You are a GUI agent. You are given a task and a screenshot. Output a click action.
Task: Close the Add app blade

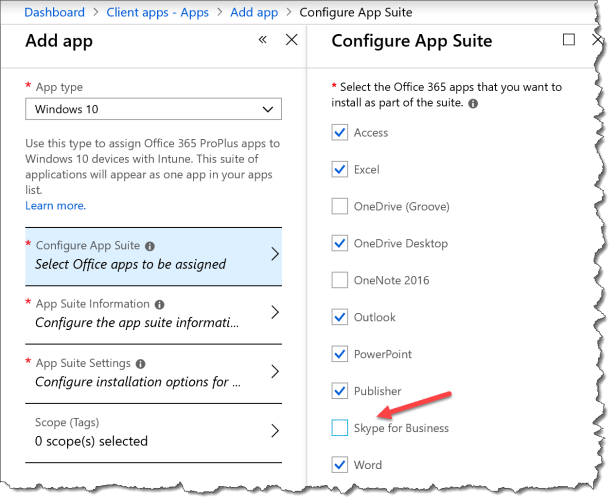point(292,40)
